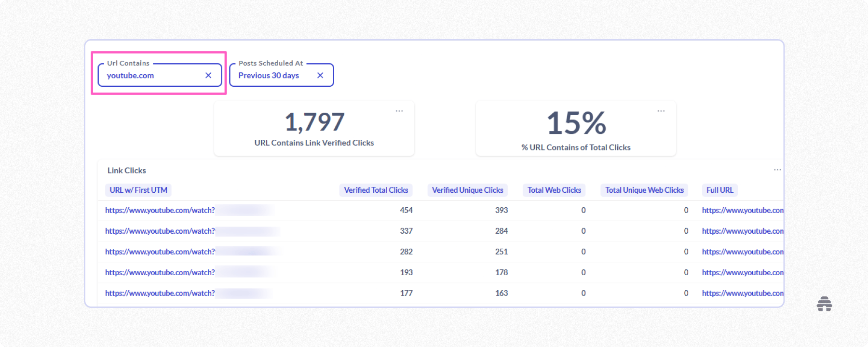Click the 163 unique clicks cell
Image resolution: width=868 pixels, height=347 pixels.
(502, 293)
